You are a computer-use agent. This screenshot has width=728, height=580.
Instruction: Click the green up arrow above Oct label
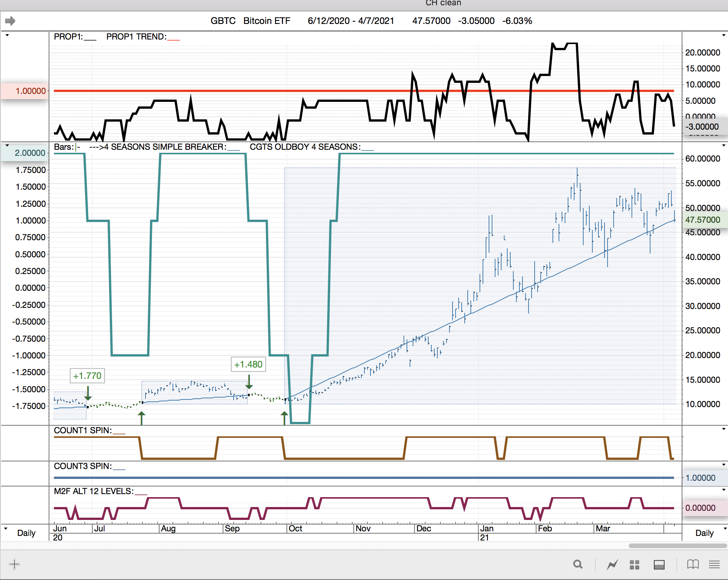coord(284,418)
